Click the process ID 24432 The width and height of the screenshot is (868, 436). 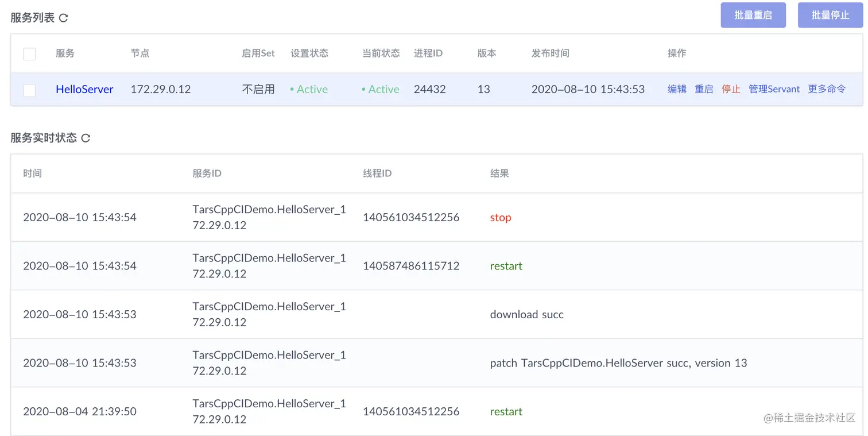point(430,89)
